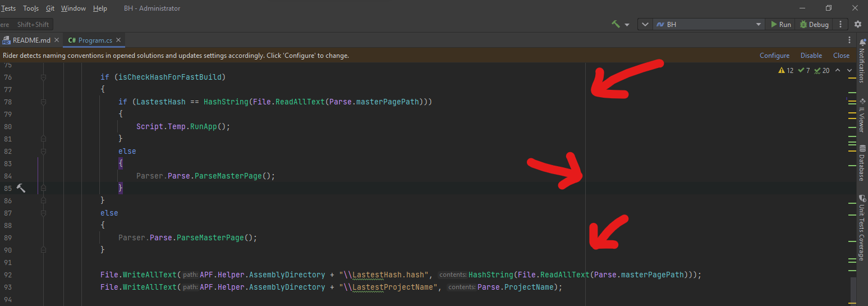
Task: Switch to README.md tab
Action: point(31,40)
